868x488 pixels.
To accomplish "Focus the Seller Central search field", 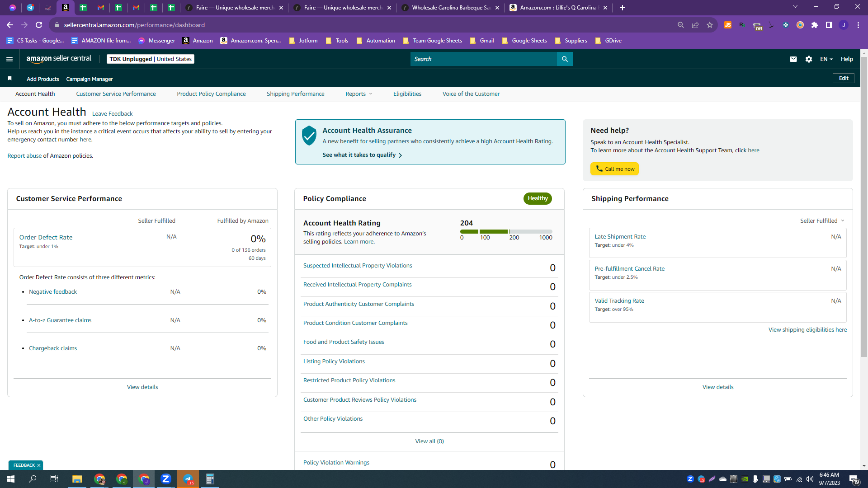I will 484,59.
